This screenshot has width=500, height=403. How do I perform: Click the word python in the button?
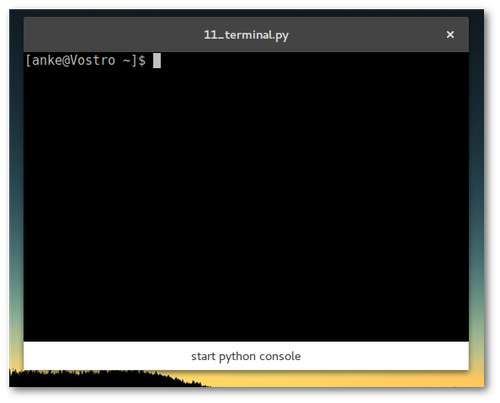[x=237, y=357]
